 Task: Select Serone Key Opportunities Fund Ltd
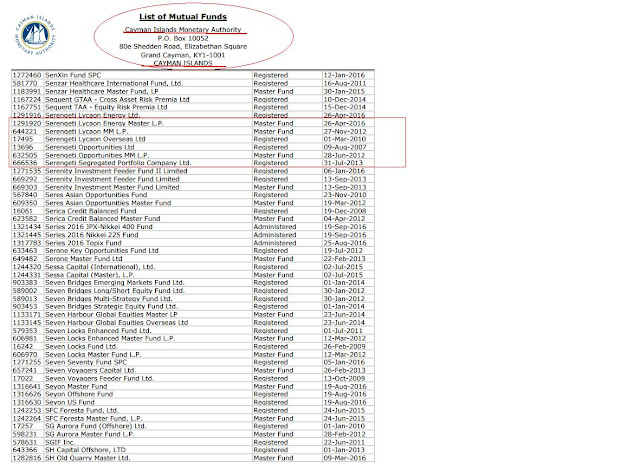point(102,251)
